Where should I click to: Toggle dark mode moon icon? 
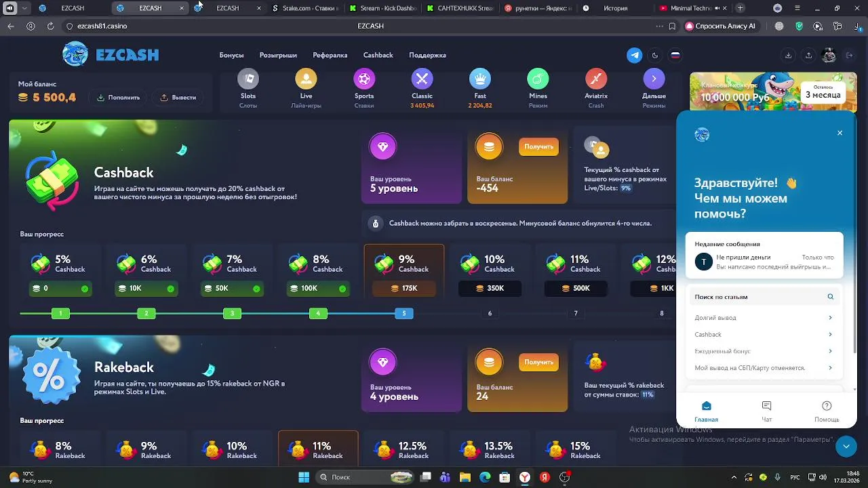tap(655, 56)
